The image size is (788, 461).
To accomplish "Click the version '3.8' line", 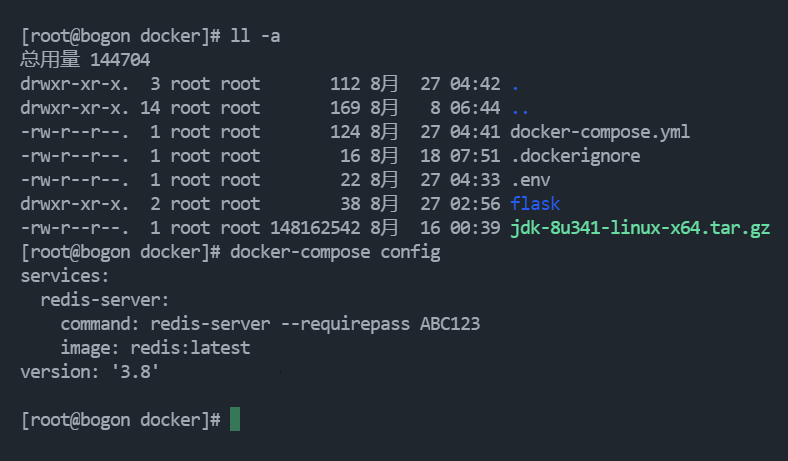I will (89, 372).
